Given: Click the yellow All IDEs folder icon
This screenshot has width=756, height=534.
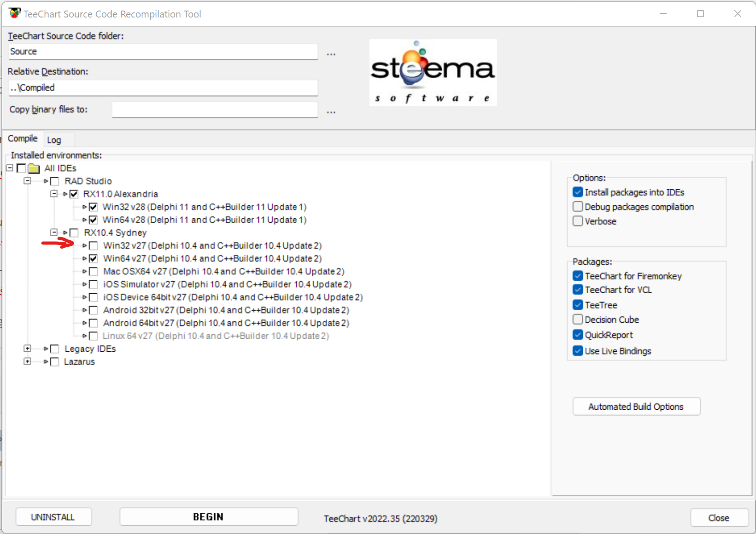Looking at the screenshot, I should pos(34,168).
